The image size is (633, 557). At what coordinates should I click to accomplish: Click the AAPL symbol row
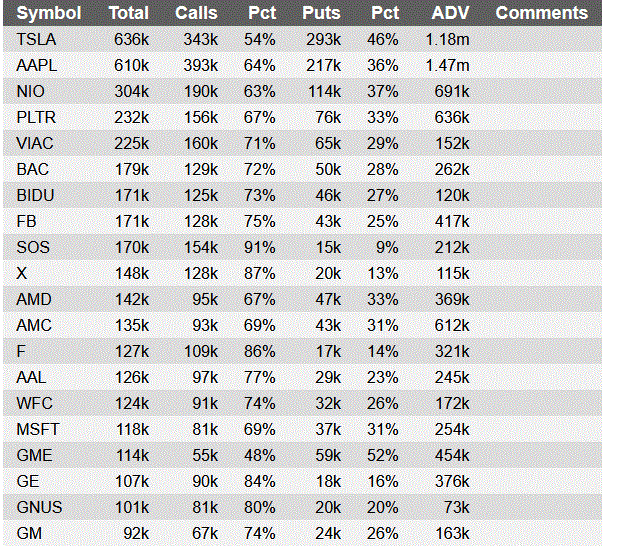click(36, 65)
